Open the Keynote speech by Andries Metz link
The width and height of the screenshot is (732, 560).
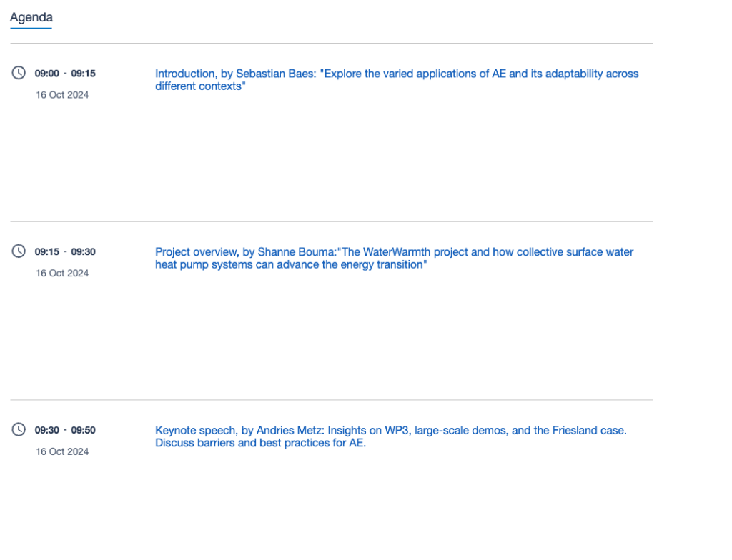390,431
